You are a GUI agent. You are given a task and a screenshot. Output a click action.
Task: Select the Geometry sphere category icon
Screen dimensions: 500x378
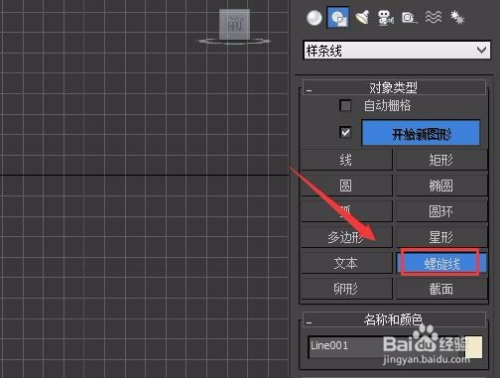pyautogui.click(x=314, y=18)
